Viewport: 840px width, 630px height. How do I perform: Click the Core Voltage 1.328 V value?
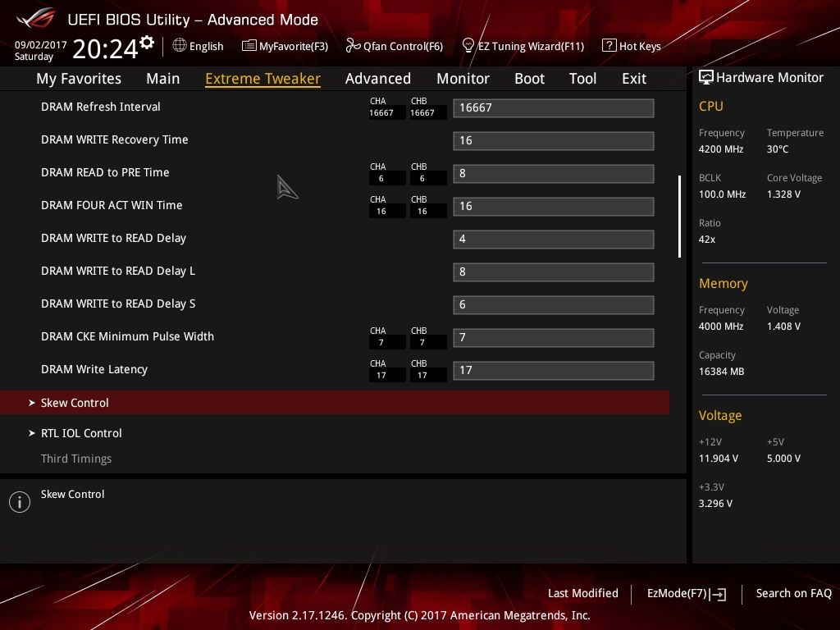tap(783, 194)
